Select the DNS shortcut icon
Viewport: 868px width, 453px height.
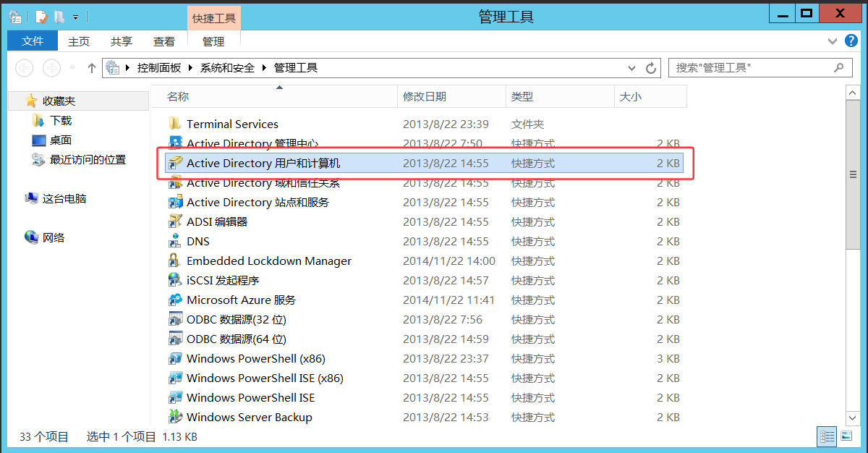tap(174, 241)
